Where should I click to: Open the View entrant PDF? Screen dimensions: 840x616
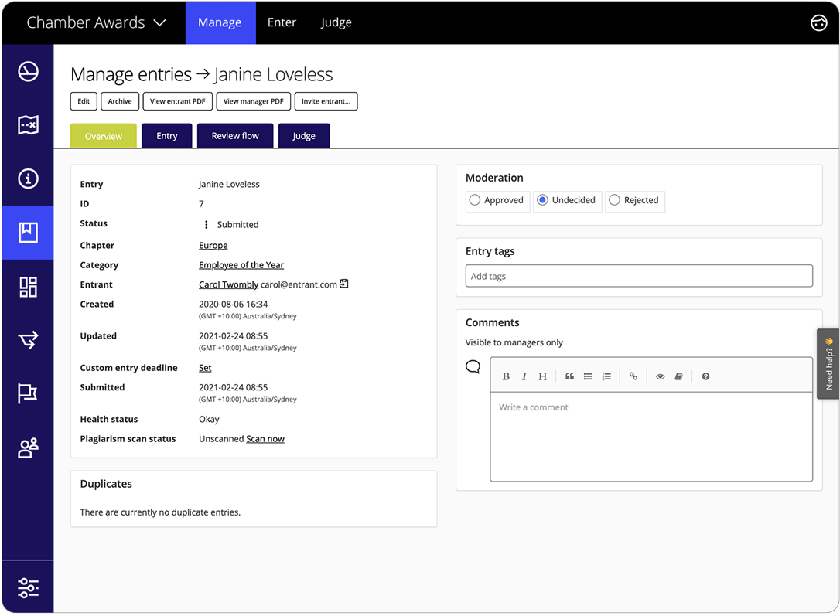177,101
